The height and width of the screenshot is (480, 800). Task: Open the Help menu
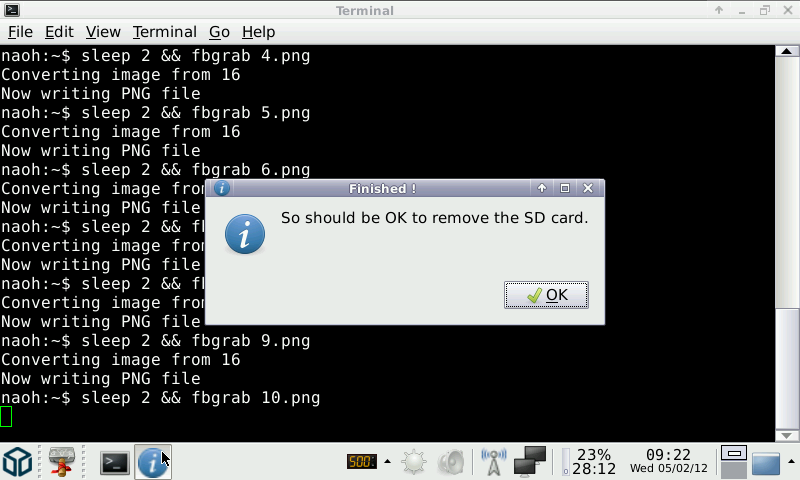click(259, 32)
